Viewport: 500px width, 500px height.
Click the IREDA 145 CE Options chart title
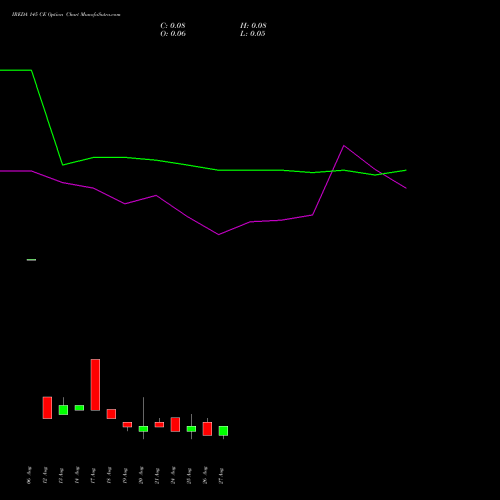[x=66, y=15]
